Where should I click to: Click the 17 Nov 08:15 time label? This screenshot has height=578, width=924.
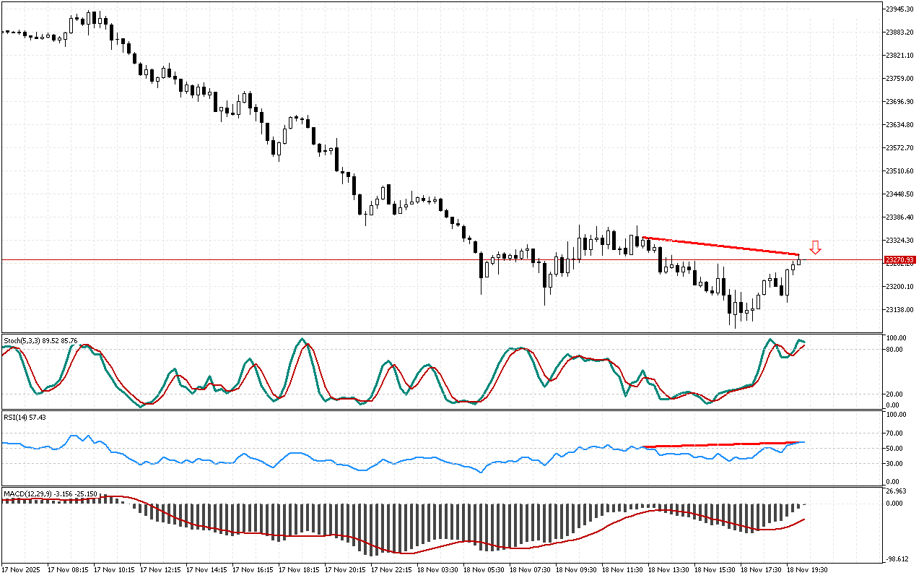click(x=69, y=570)
